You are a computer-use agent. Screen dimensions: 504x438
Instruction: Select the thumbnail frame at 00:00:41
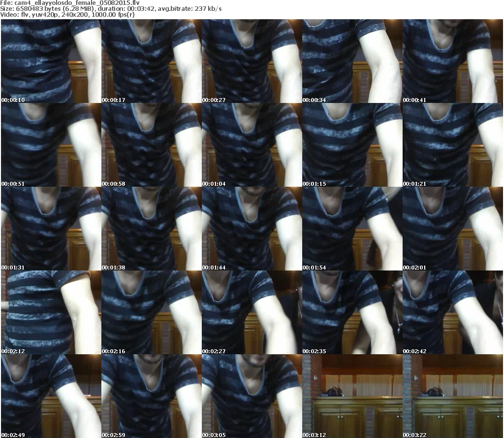tap(453, 61)
